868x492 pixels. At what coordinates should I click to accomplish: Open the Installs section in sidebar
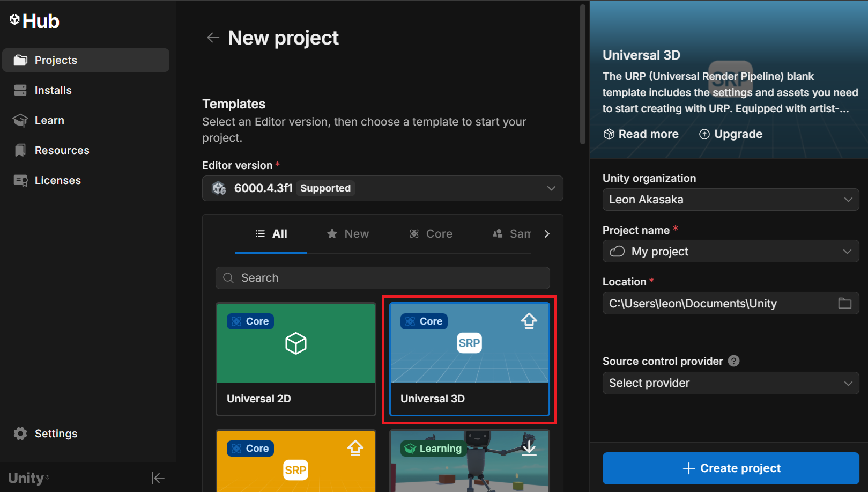point(53,90)
